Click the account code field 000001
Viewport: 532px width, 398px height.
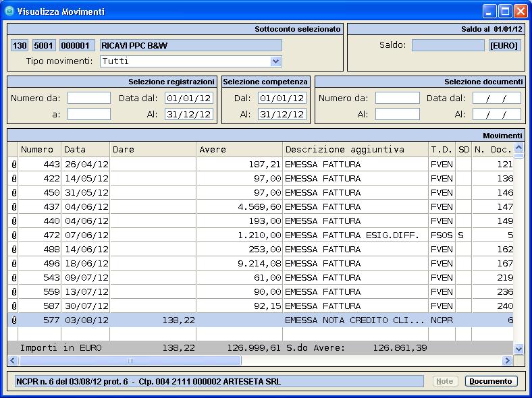click(x=77, y=45)
